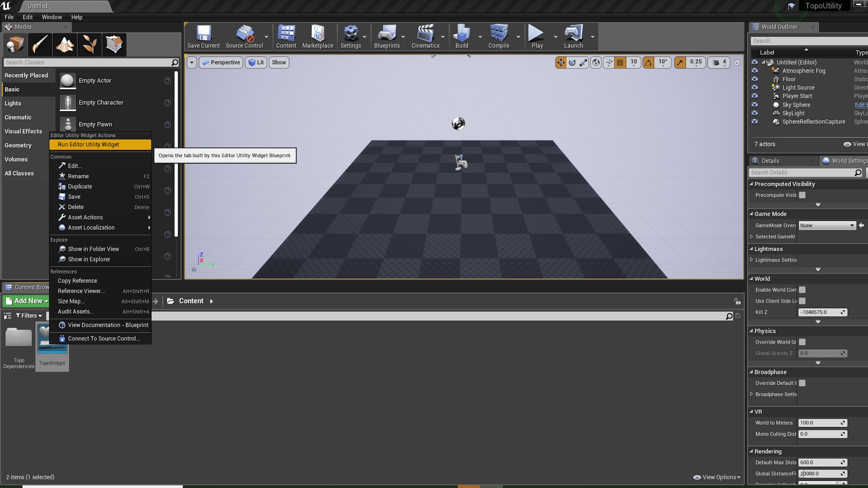Enable the Precompute Visibility checkbox
The image size is (868, 488).
pyautogui.click(x=802, y=195)
